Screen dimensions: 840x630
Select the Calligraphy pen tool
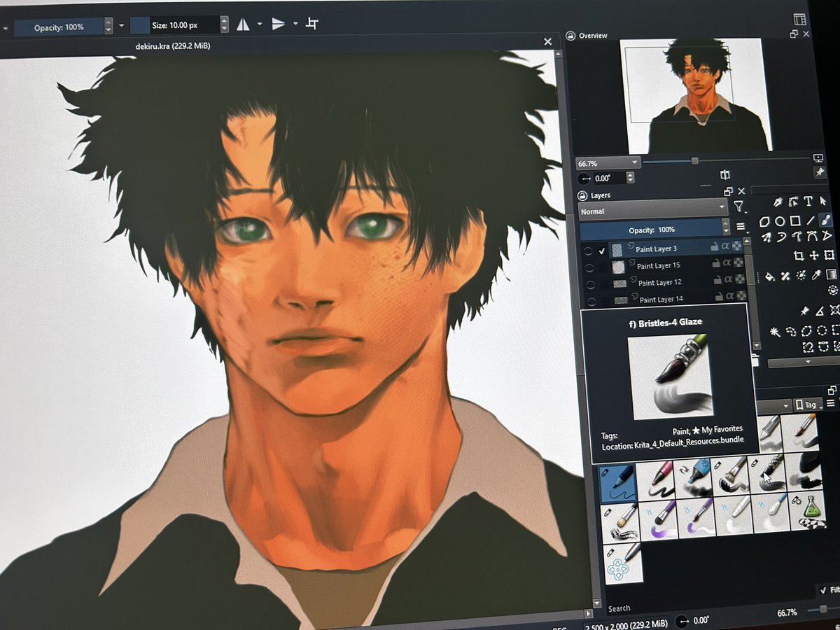(x=778, y=202)
